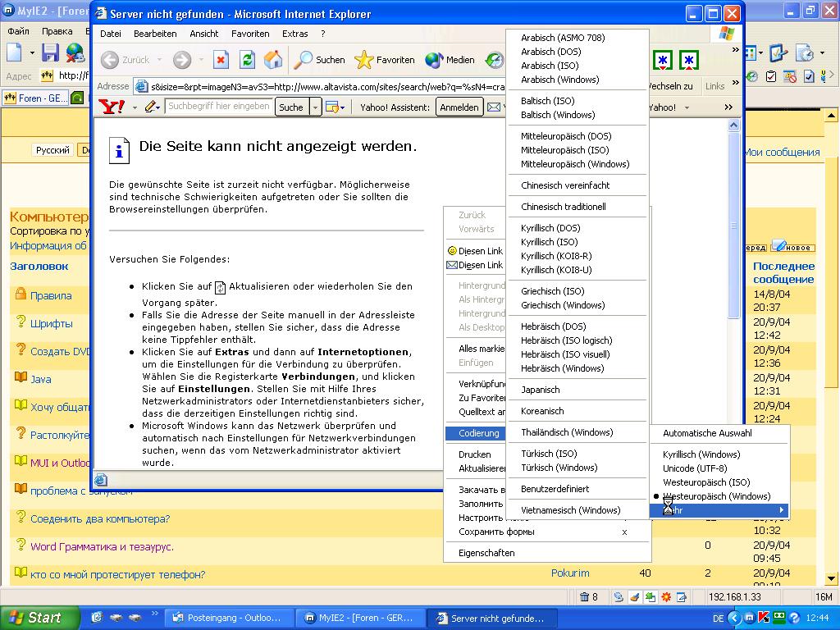Click the Suche button in Yahoo toolbar
Screen dimensions: 840x630
291,107
